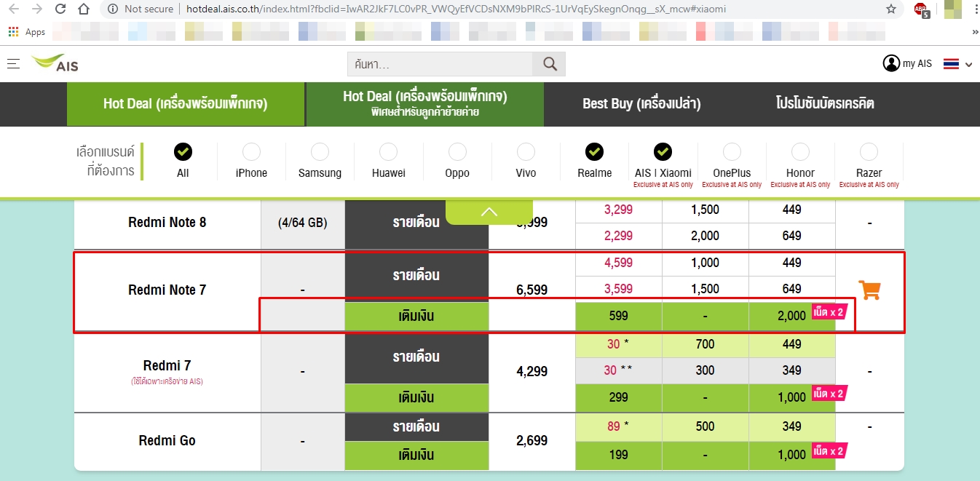Click the เติมเงิน cell in Redmi Note 7 row
Image resolution: width=980 pixels, height=481 pixels.
point(416,316)
